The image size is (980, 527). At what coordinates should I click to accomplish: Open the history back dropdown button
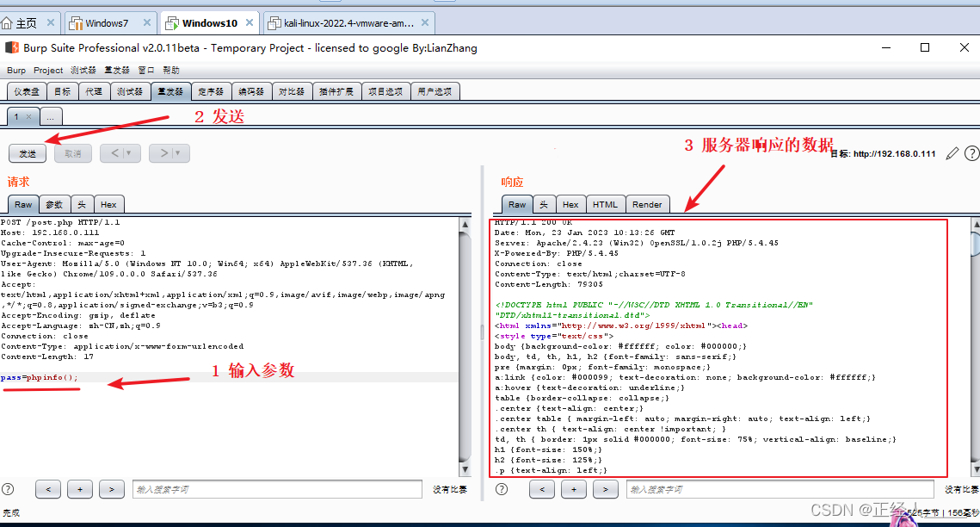[x=120, y=153]
